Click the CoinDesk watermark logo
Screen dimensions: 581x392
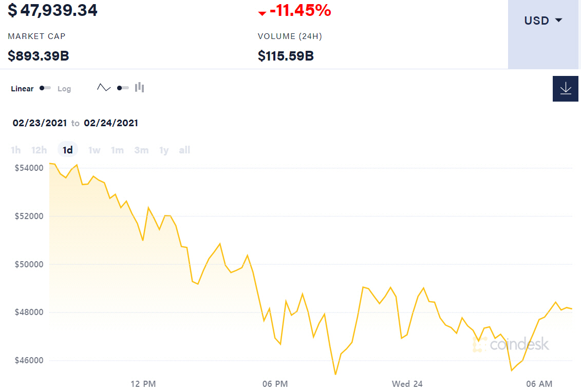[511, 344]
